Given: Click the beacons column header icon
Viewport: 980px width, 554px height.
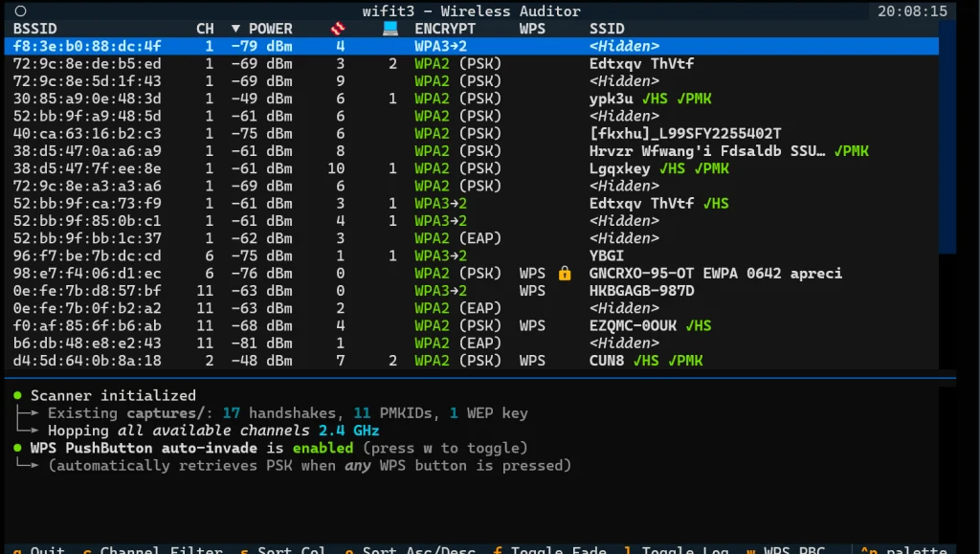Looking at the screenshot, I should click(338, 28).
